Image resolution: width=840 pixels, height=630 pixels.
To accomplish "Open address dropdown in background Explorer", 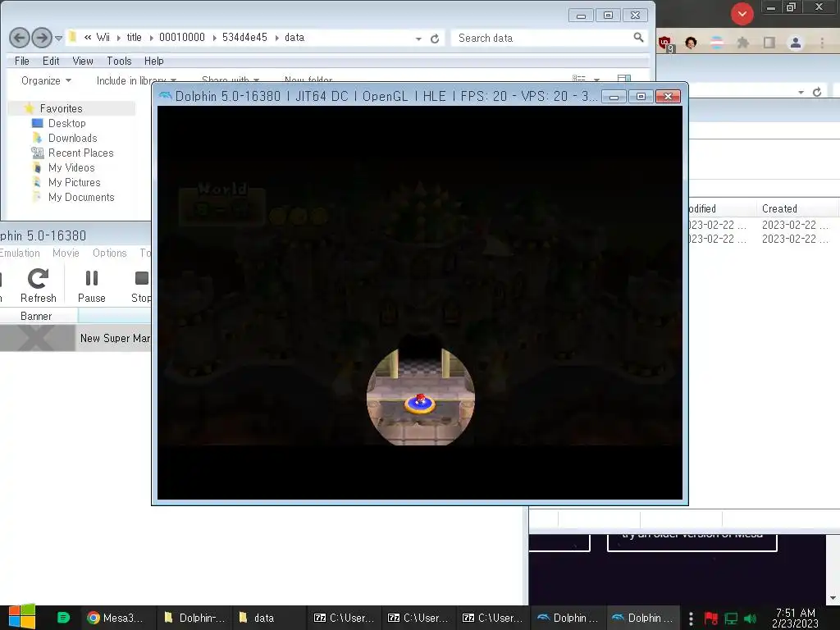I will [801, 93].
